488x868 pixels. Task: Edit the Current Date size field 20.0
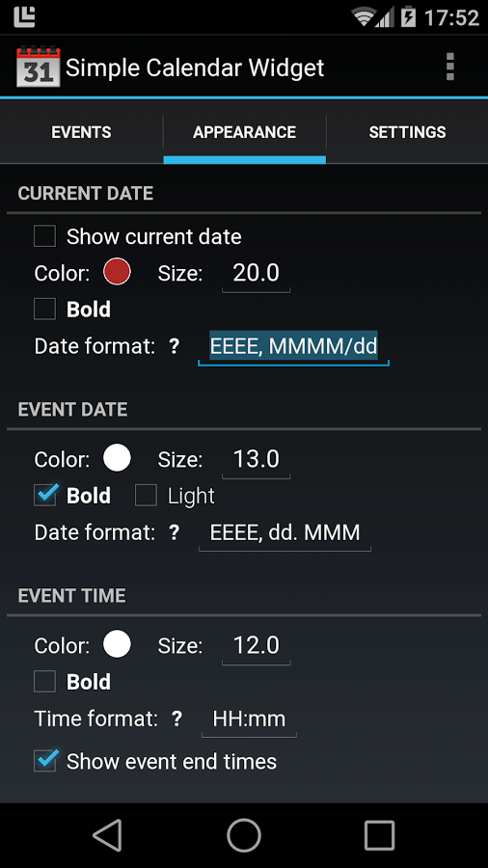[257, 273]
